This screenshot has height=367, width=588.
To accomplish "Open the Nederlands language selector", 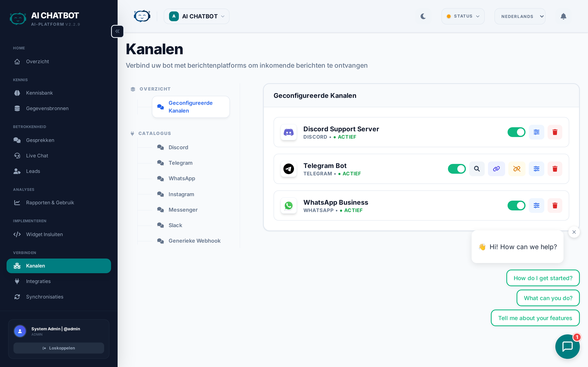I will coord(520,16).
